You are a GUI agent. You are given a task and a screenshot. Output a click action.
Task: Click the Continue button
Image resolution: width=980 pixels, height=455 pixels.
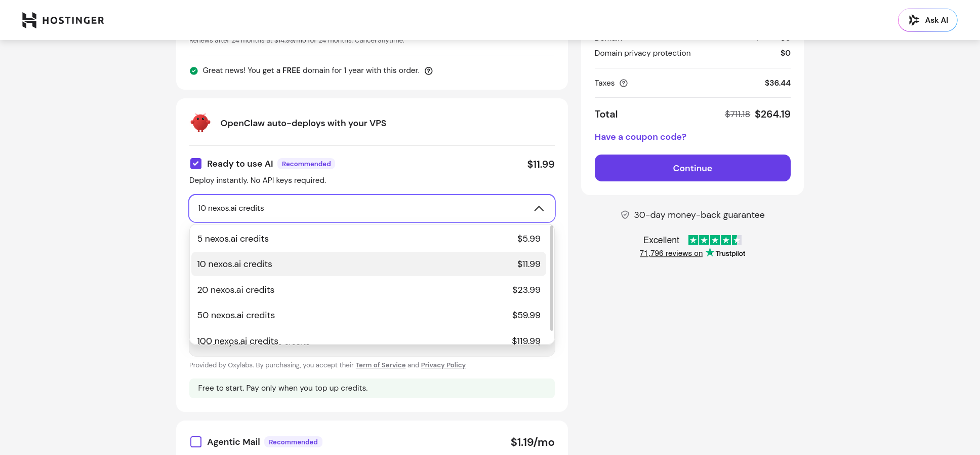pos(692,168)
